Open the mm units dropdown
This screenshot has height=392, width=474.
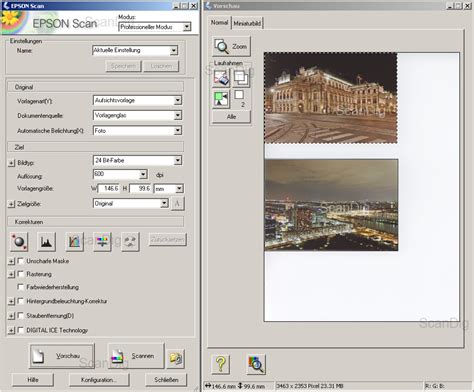coord(179,189)
